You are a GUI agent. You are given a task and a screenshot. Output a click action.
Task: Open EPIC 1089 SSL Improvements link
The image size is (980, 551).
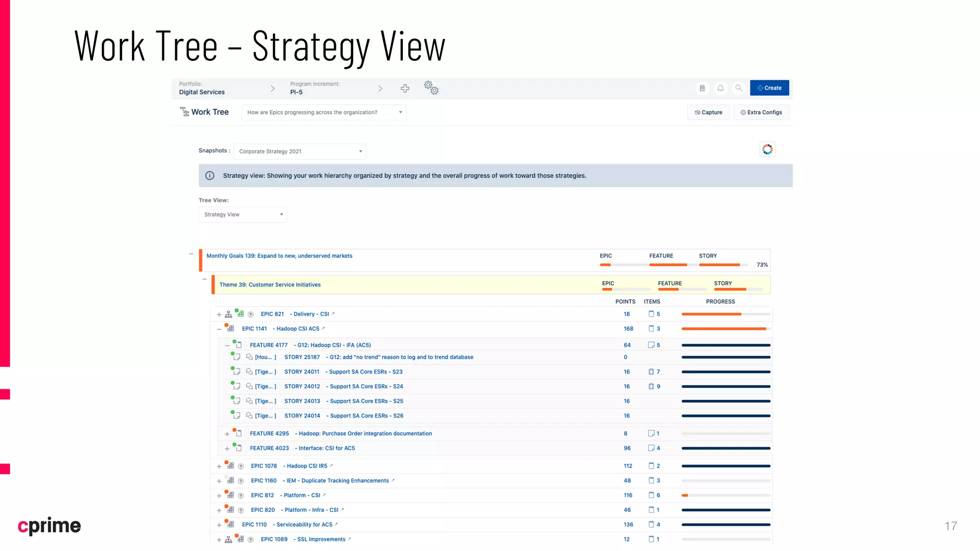(303, 539)
